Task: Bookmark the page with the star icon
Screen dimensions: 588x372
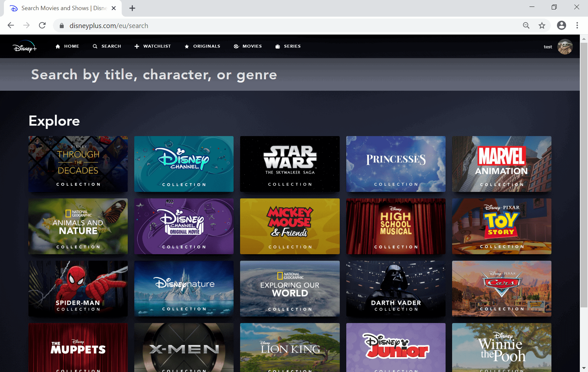Action: point(542,25)
